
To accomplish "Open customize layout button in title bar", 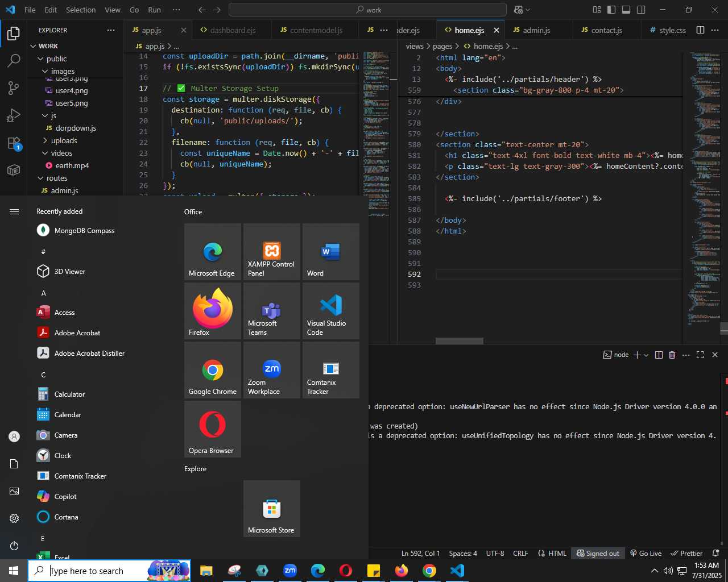I will tap(597, 10).
